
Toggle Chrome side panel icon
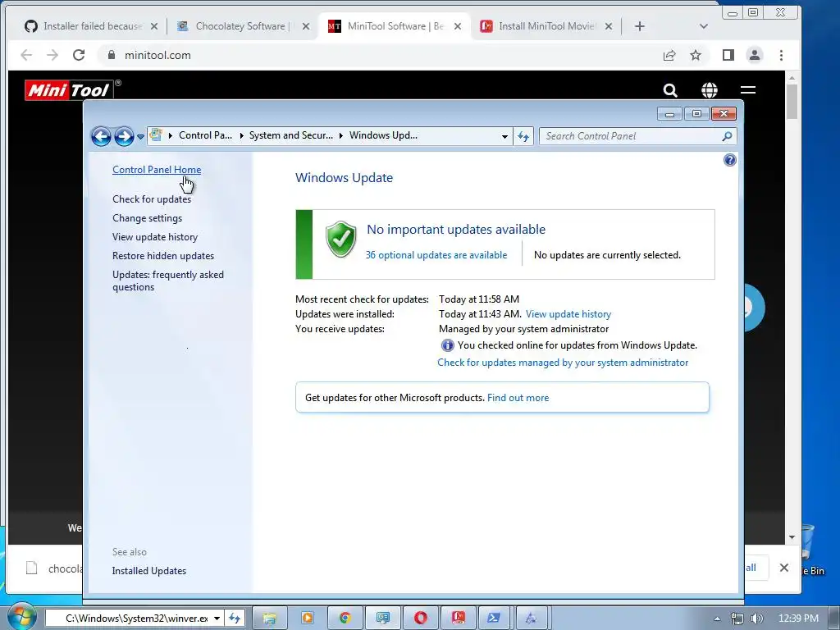728,55
